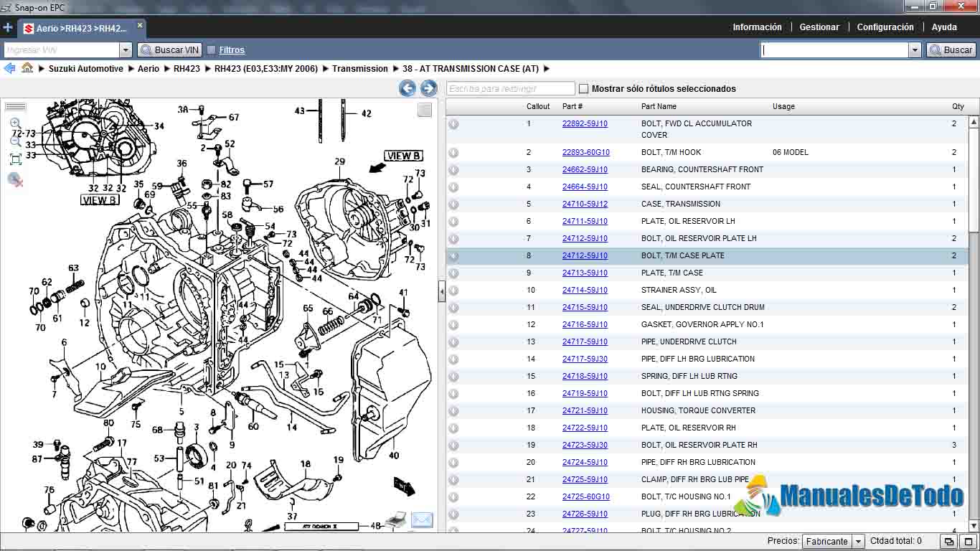
Task: Click the parts list scrollbar down arrow
Action: [x=974, y=526]
